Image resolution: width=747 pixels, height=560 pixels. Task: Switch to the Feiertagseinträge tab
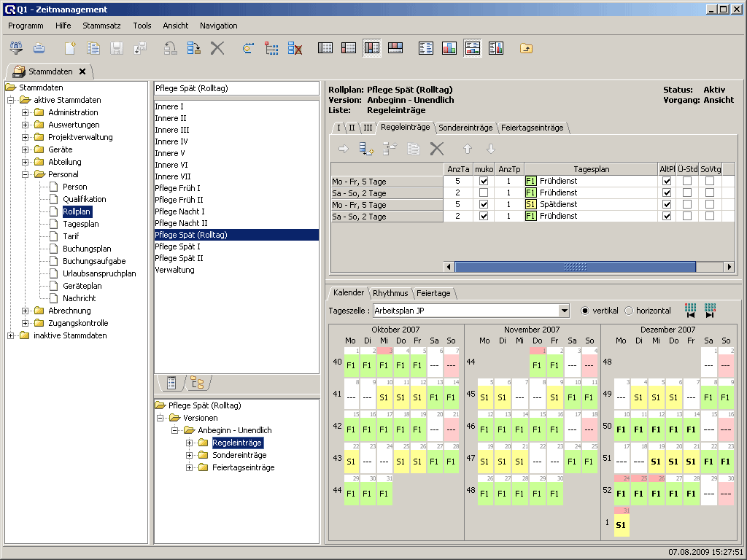click(x=533, y=128)
